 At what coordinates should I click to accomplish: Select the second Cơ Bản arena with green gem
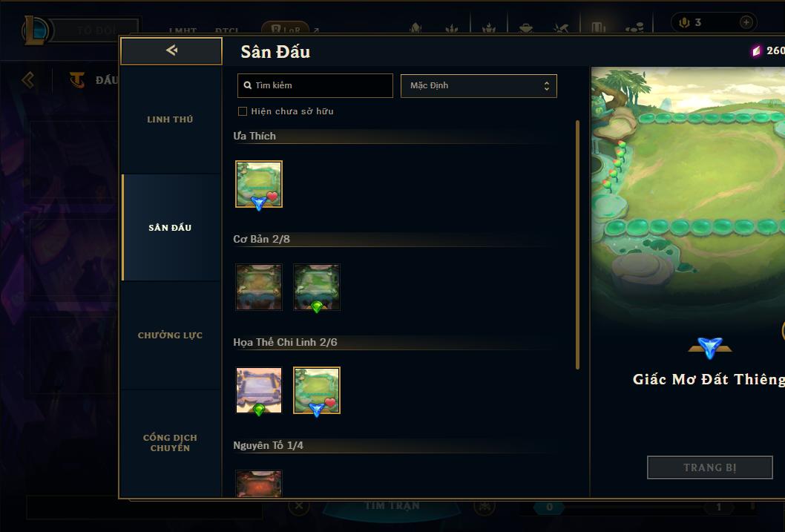pyautogui.click(x=316, y=286)
